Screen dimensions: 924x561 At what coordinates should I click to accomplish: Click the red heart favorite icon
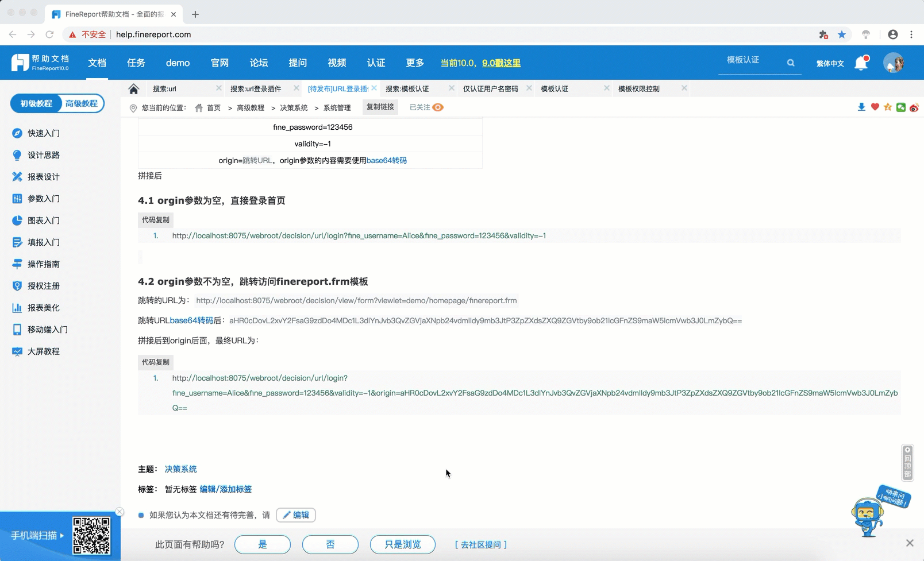pyautogui.click(x=875, y=107)
